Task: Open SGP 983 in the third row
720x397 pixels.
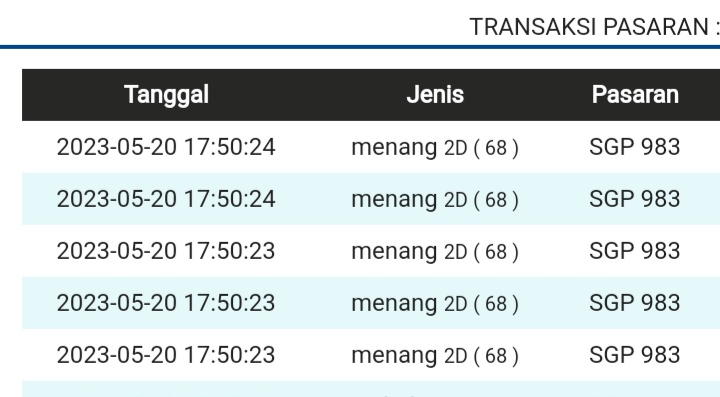Action: click(x=635, y=251)
